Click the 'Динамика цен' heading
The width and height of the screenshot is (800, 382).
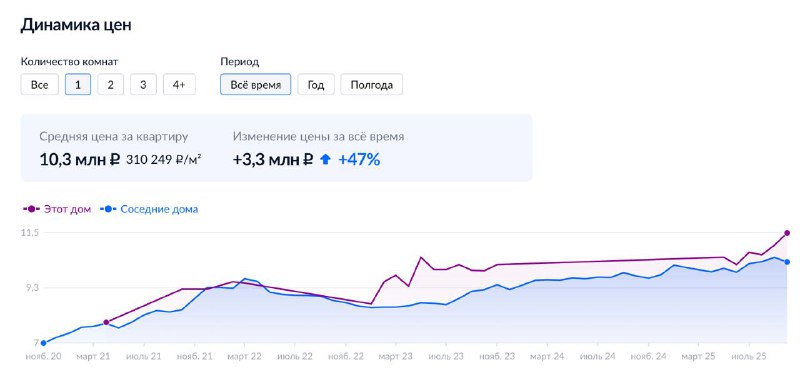click(x=76, y=26)
